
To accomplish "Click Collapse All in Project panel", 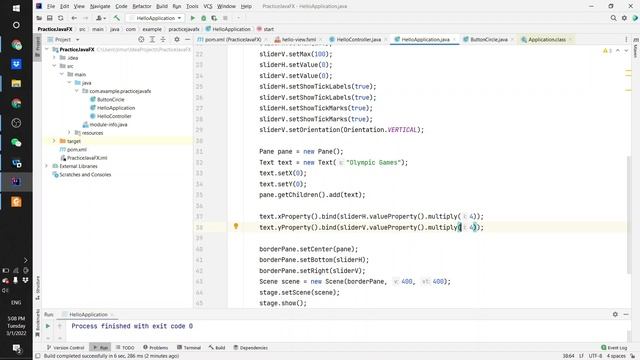I will [163, 40].
